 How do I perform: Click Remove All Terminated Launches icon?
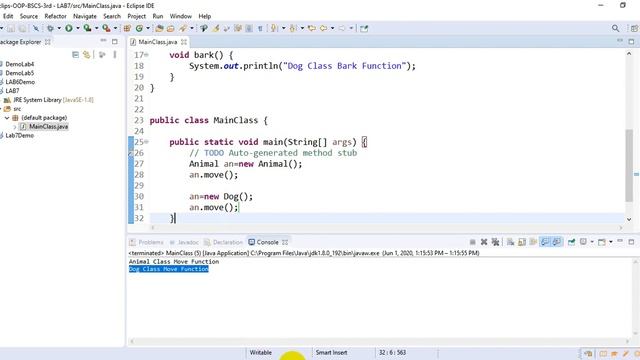click(495, 242)
